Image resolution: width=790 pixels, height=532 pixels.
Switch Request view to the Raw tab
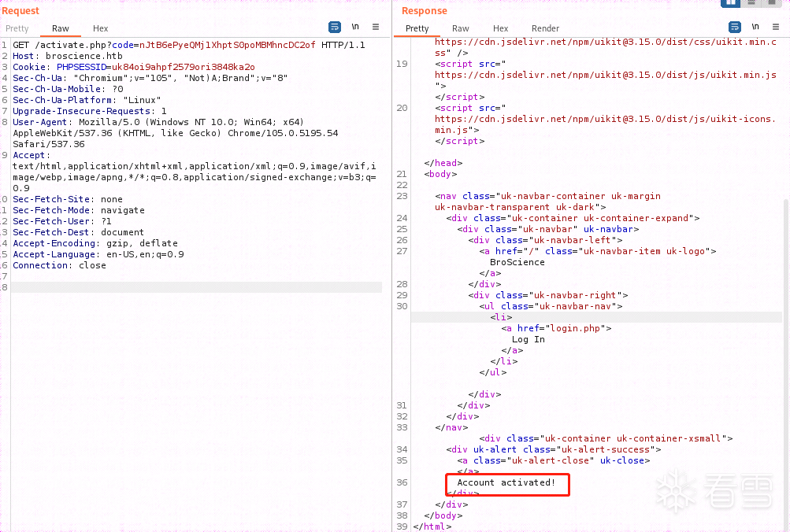(x=61, y=28)
